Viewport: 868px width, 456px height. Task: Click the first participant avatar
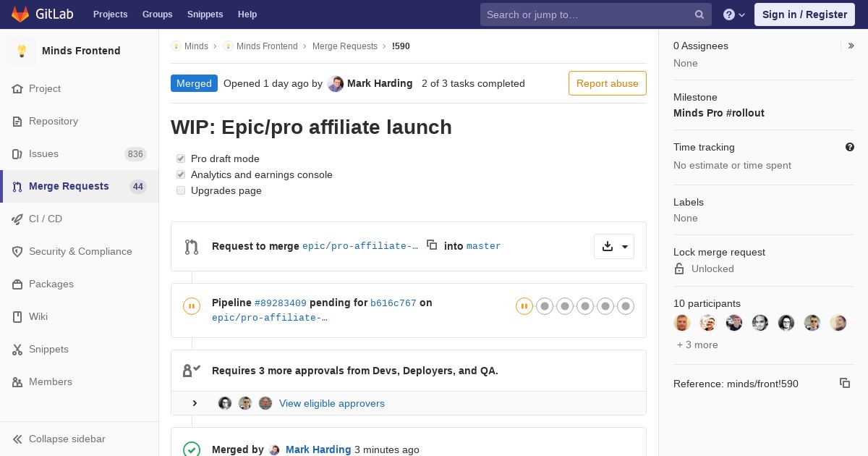pos(682,323)
